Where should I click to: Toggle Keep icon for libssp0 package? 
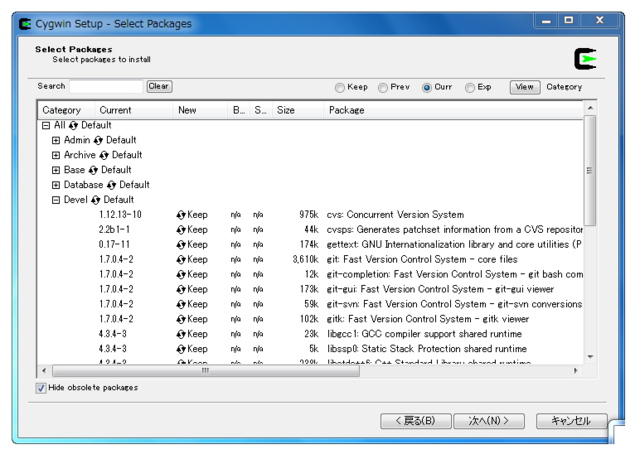(181, 349)
